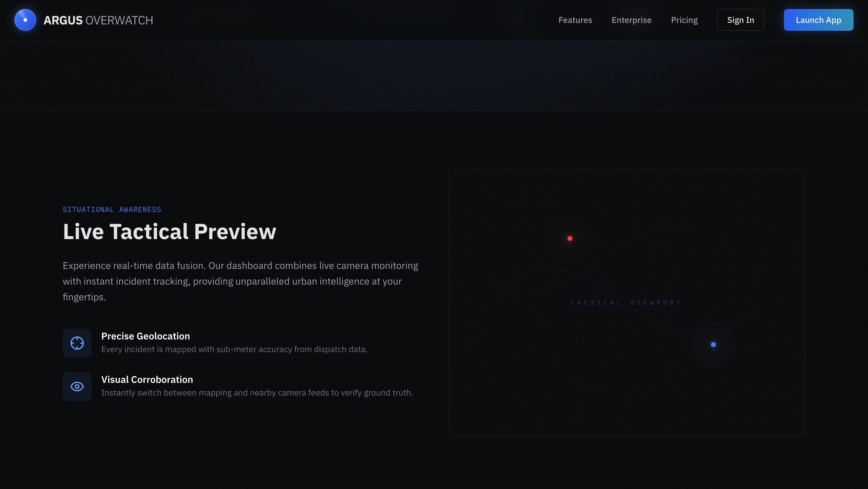This screenshot has height=489, width=868.
Task: Click the sub-meter accuracy description text
Action: (234, 349)
